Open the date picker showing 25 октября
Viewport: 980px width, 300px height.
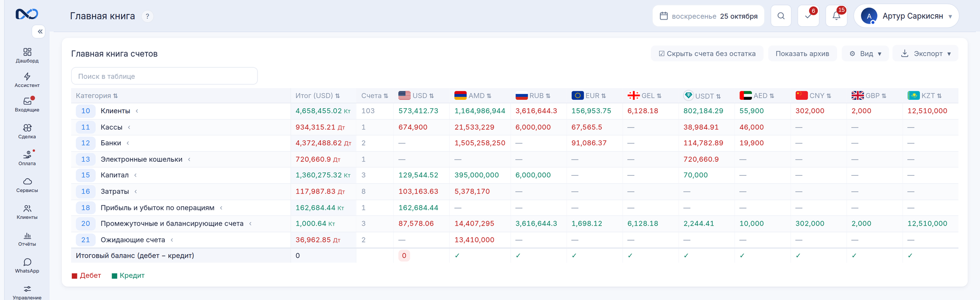coord(708,16)
